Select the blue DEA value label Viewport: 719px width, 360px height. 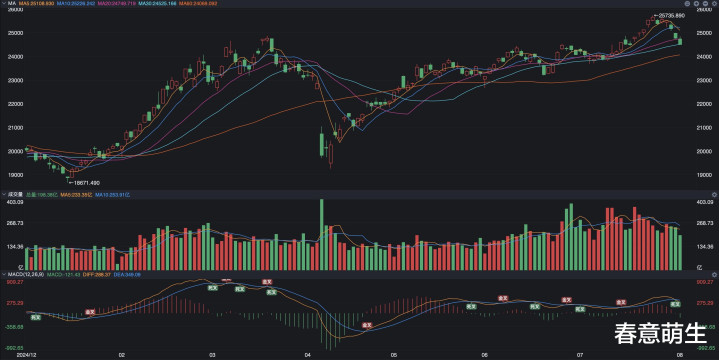point(127,274)
